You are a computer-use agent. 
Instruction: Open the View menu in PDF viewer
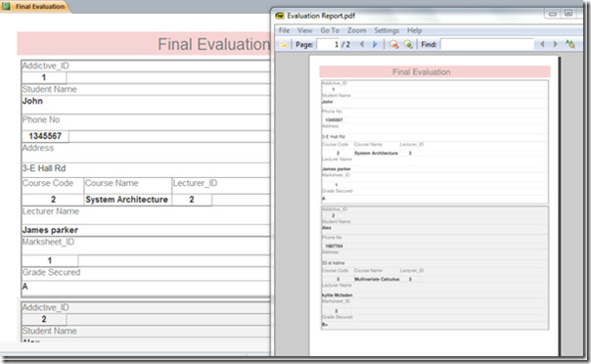pos(305,30)
